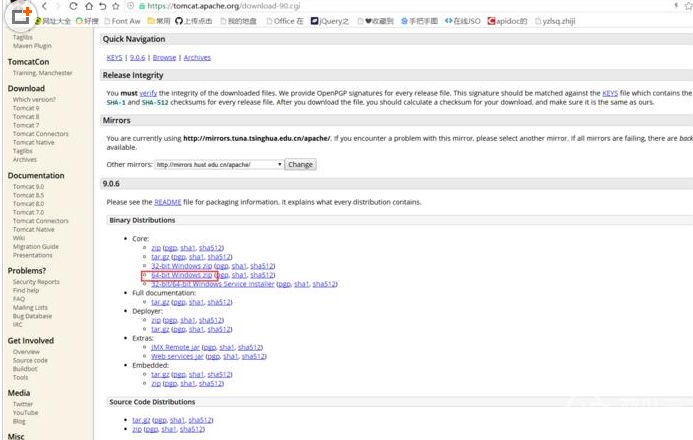Open the Other mirrors dropdown list

(219, 164)
